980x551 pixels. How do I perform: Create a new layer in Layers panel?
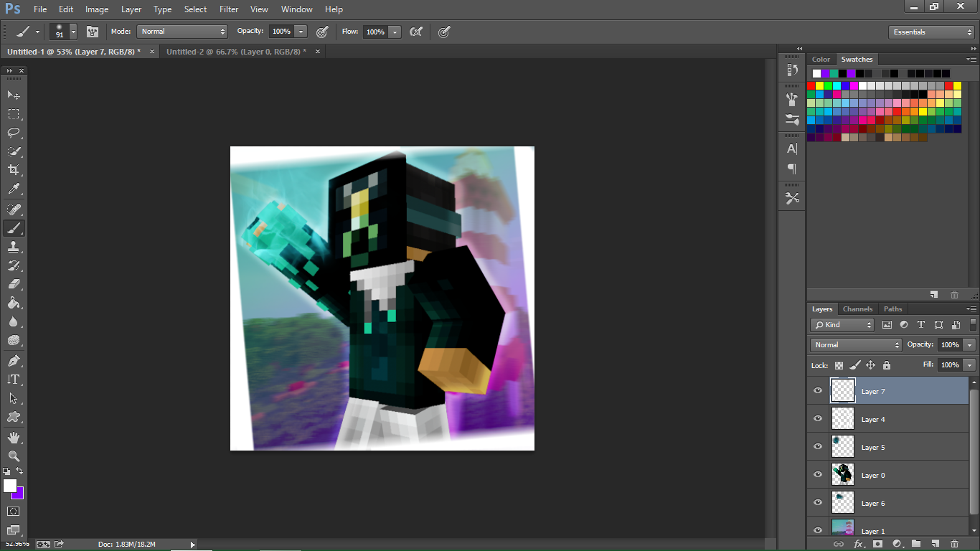tap(935, 544)
